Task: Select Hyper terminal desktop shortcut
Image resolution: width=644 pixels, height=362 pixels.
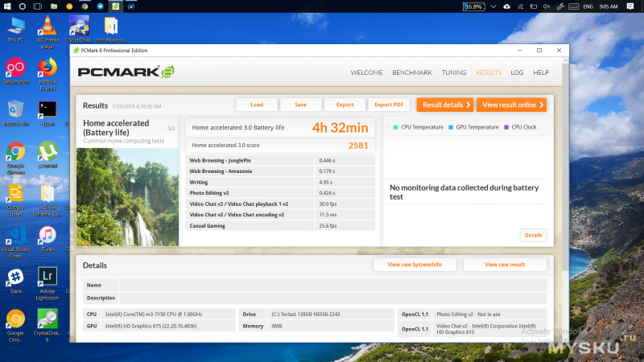Action: pyautogui.click(x=47, y=113)
